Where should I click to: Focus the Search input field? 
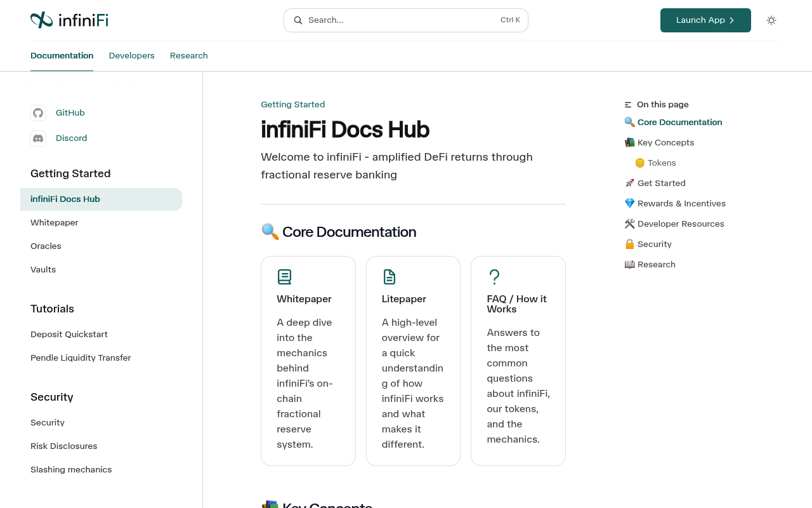406,20
